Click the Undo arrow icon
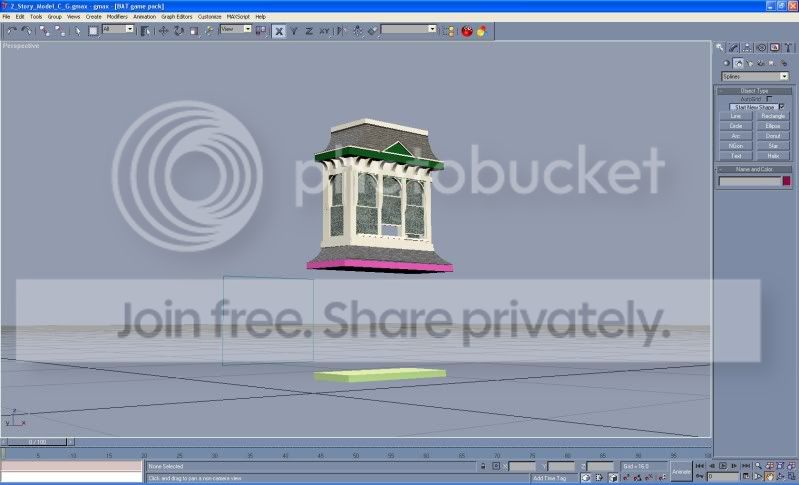This screenshot has width=799, height=485. point(12,31)
